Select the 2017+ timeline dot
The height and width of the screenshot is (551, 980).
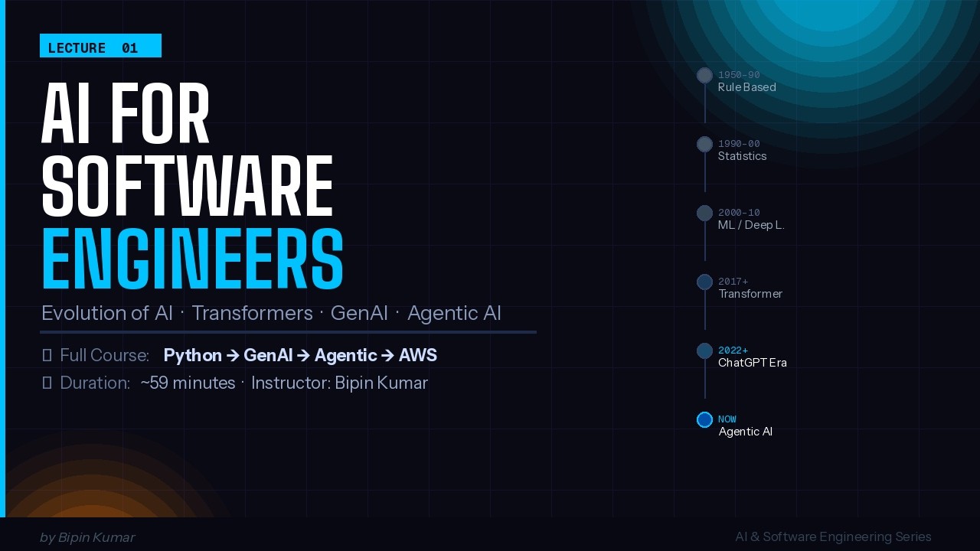704,282
